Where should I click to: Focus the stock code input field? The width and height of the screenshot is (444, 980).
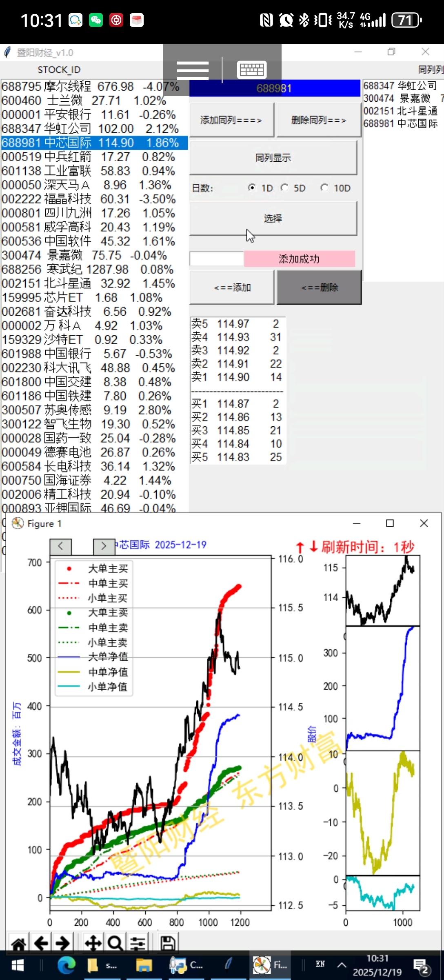[x=217, y=259]
